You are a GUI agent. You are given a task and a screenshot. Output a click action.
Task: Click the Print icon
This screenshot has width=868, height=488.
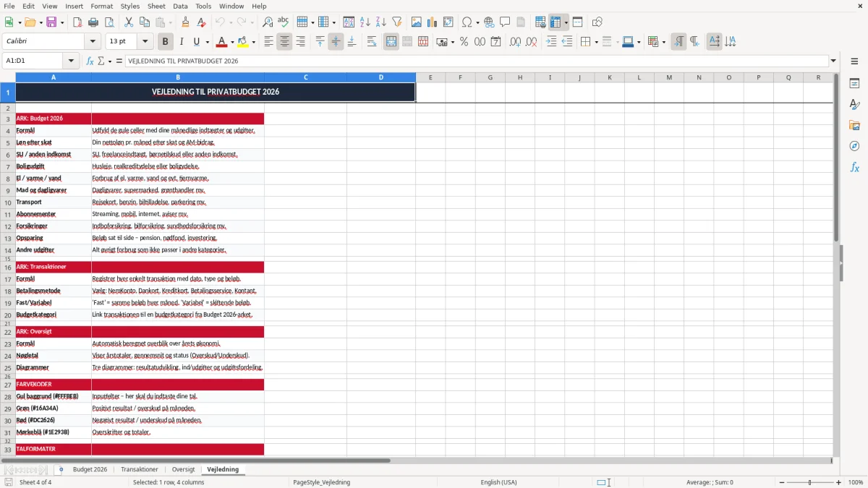pyautogui.click(x=93, y=22)
